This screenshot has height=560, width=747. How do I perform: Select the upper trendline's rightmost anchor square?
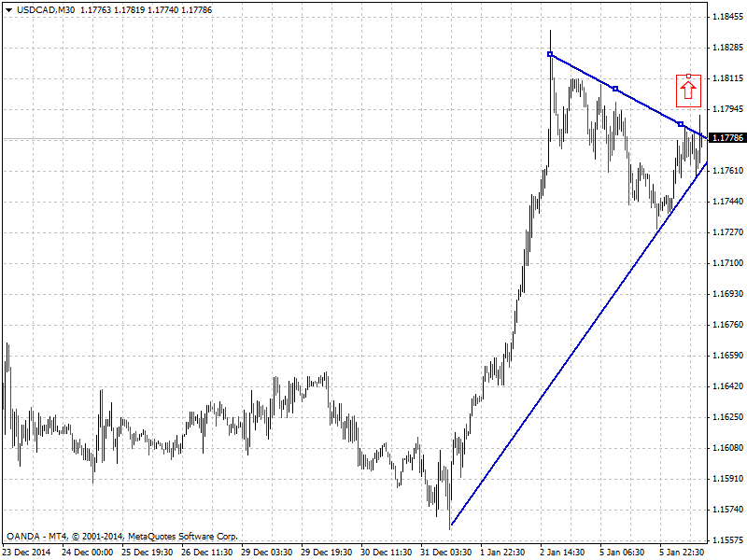(681, 124)
